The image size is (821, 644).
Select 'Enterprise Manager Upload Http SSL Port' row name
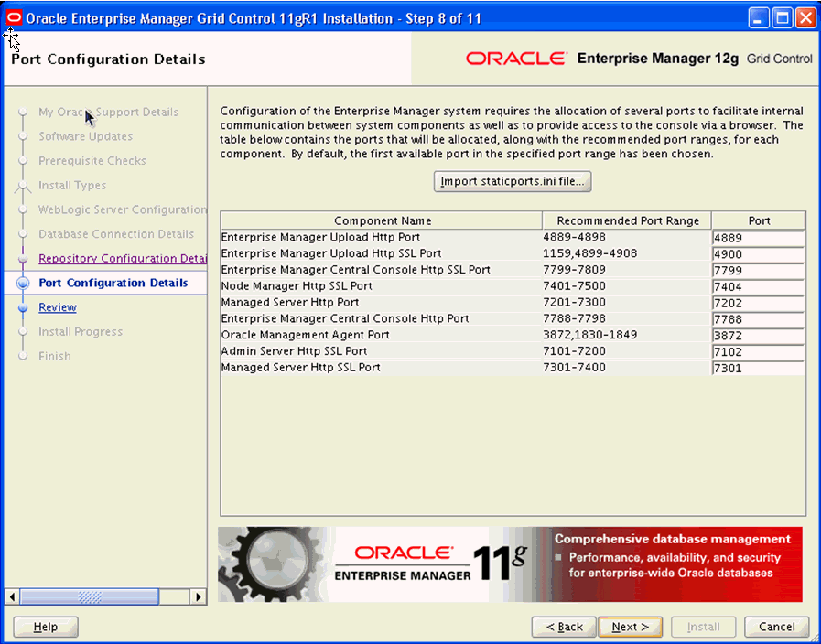coord(331,253)
